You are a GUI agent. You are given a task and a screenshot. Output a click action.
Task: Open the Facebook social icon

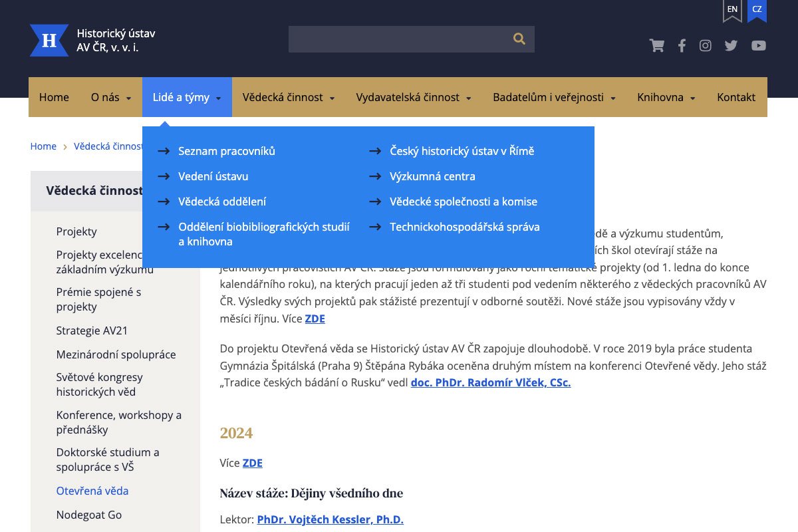(682, 46)
